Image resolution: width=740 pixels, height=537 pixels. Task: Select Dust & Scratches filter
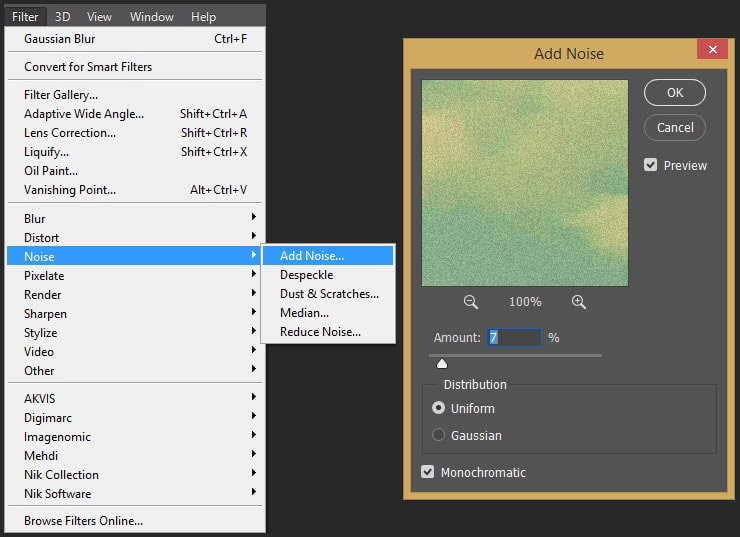(x=329, y=294)
